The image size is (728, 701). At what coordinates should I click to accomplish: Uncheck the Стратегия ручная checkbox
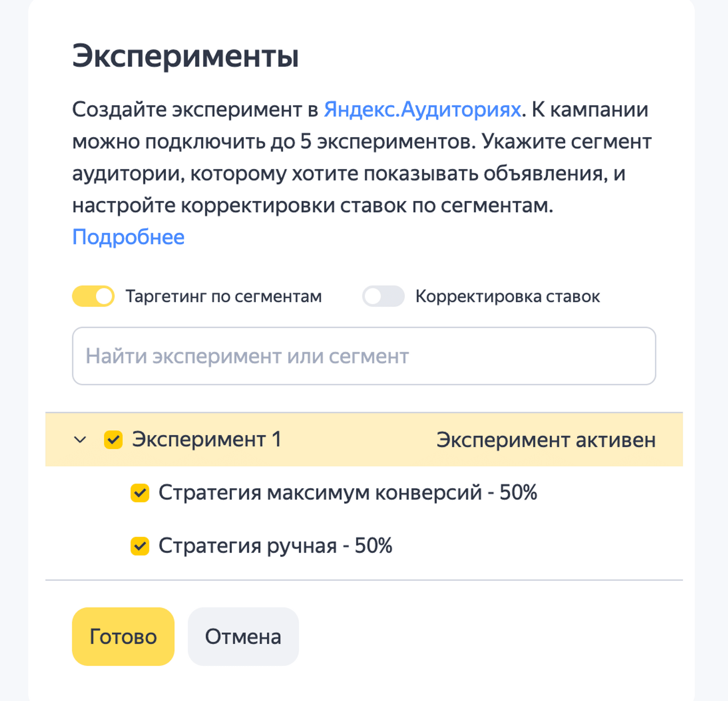140,546
